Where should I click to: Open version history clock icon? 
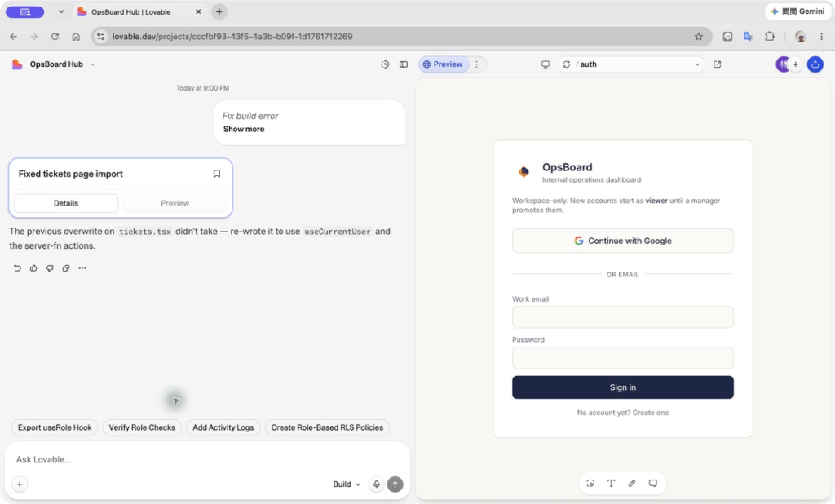(385, 64)
